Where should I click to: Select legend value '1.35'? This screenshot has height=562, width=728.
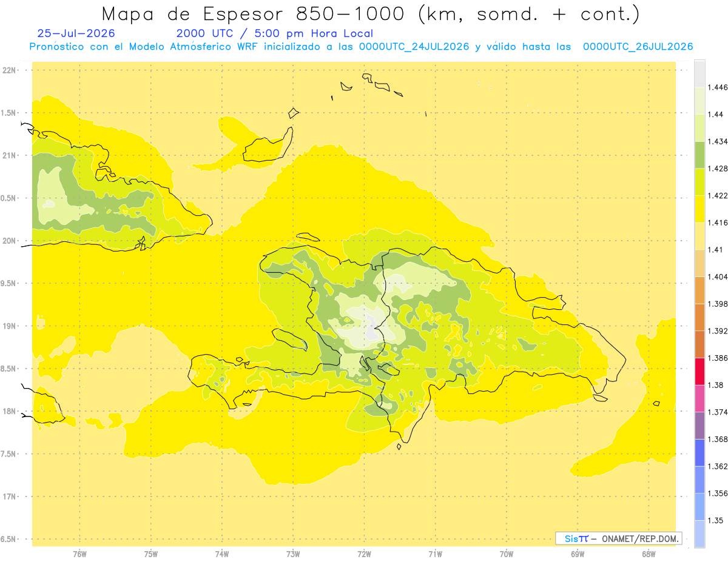pos(716,520)
